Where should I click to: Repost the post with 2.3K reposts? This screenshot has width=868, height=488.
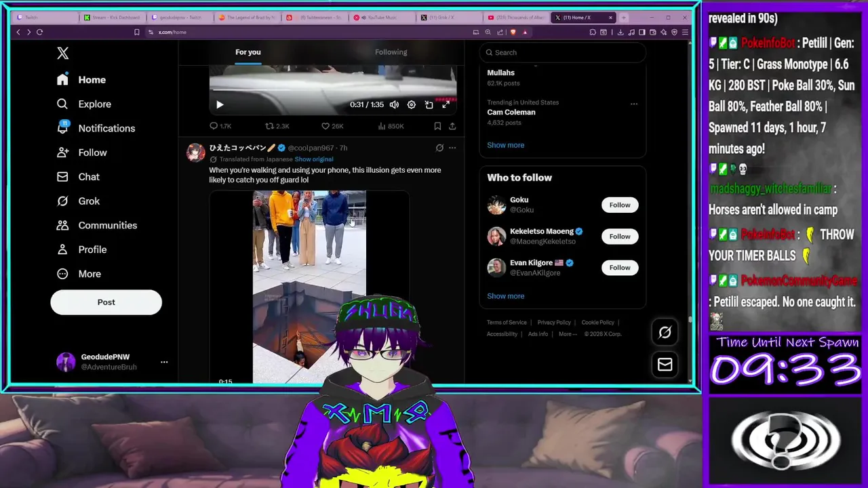point(277,126)
